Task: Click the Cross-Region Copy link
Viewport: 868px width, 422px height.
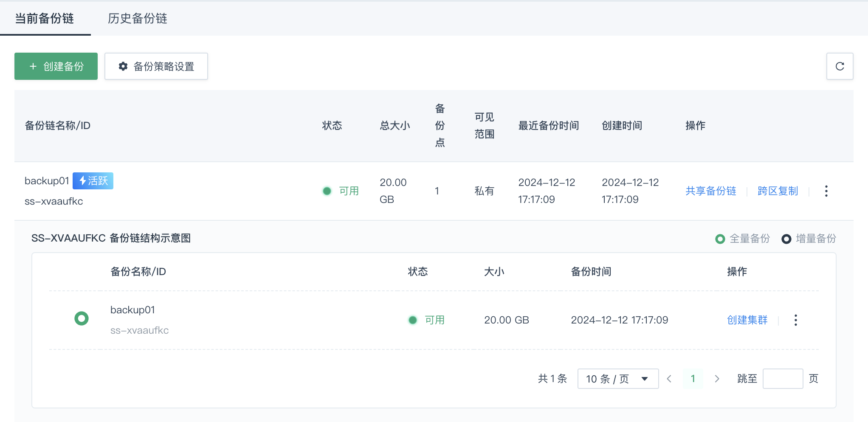Action: (x=778, y=191)
